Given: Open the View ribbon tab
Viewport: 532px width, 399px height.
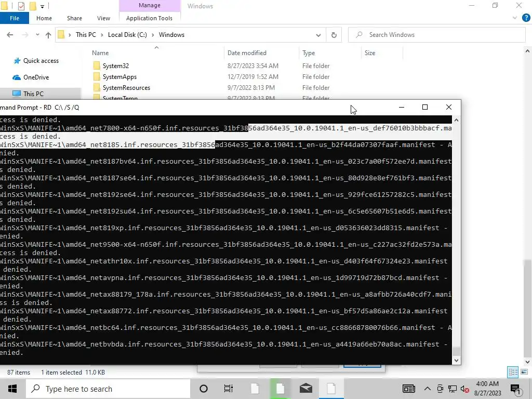Looking at the screenshot, I should (103, 18).
